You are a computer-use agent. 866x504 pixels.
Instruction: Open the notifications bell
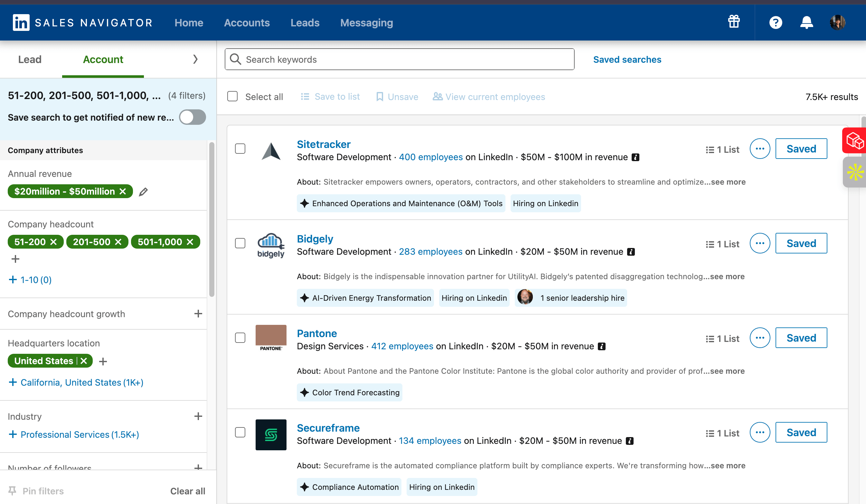click(x=806, y=23)
